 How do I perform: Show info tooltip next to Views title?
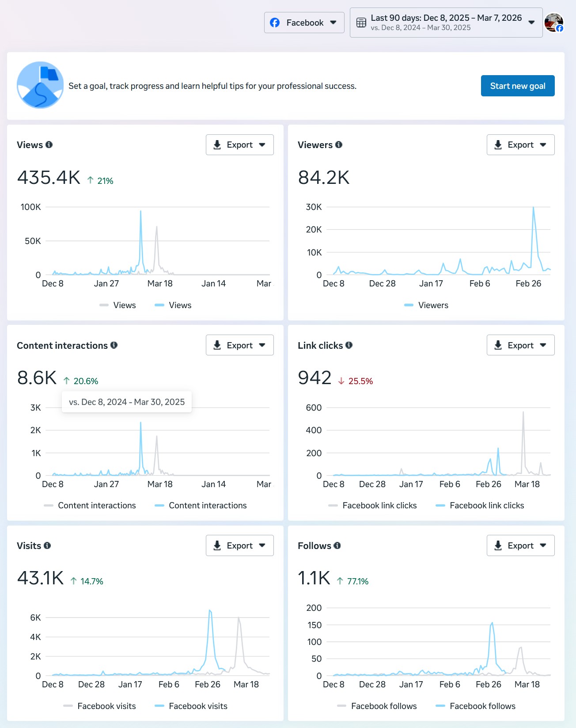(49, 145)
